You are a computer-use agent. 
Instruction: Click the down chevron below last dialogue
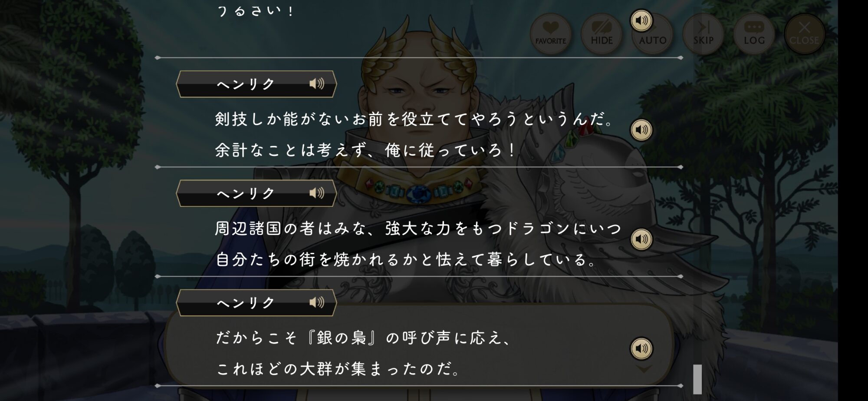coord(644,369)
